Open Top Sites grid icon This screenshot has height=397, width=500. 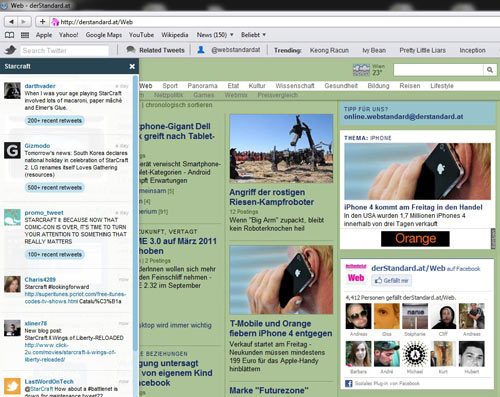tap(25, 35)
